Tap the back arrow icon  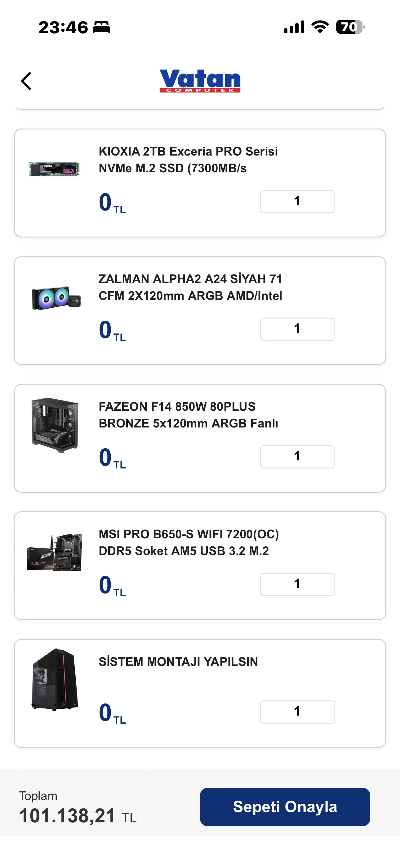(26, 81)
